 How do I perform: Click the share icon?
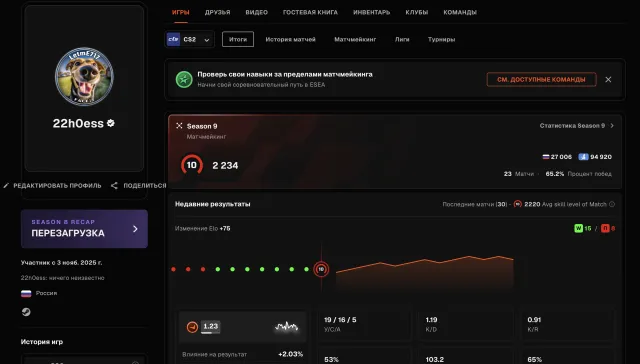pyautogui.click(x=114, y=186)
